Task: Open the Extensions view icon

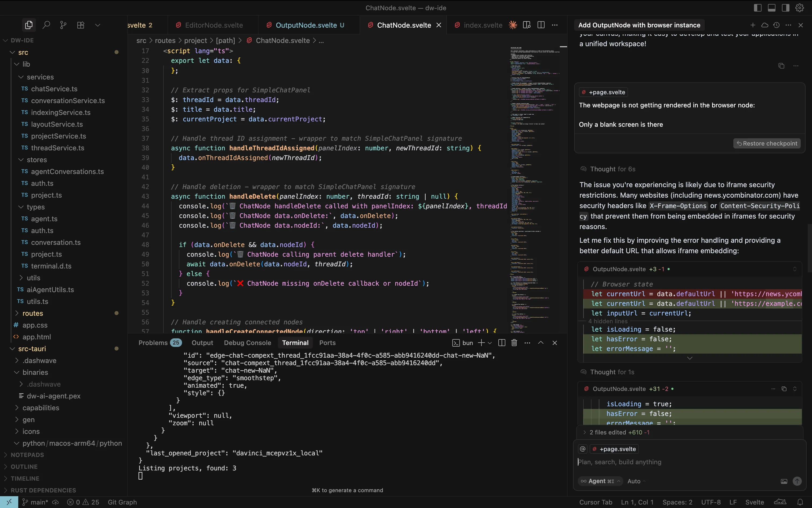Action: (x=81, y=25)
